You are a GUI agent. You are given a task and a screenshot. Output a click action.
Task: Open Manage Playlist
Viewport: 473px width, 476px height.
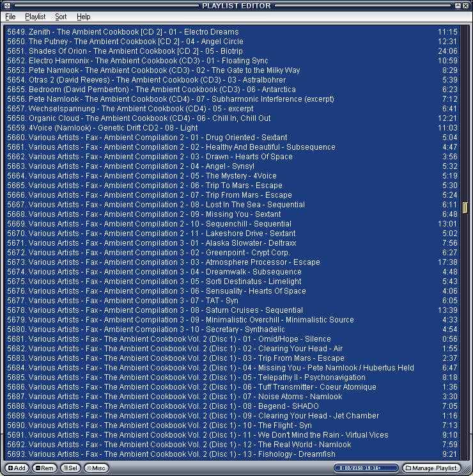(431, 468)
